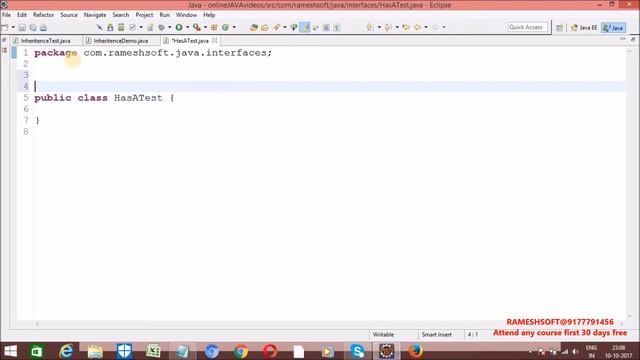
Task: Click the Smart Insert status bar entry
Action: (x=436, y=334)
